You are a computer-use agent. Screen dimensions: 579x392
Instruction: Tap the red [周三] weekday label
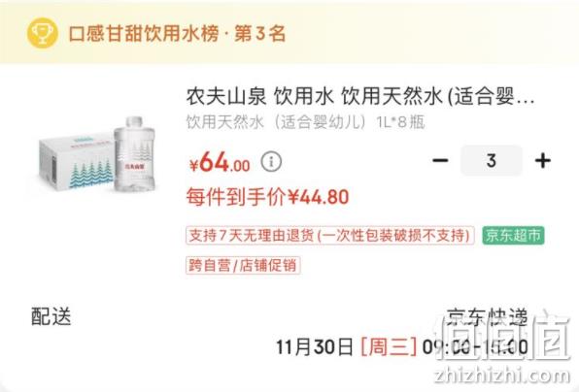(x=389, y=347)
